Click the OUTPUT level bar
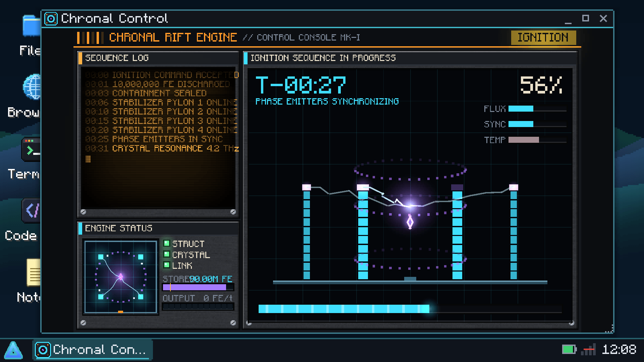Viewport: 644px width, 362px height. point(198,306)
